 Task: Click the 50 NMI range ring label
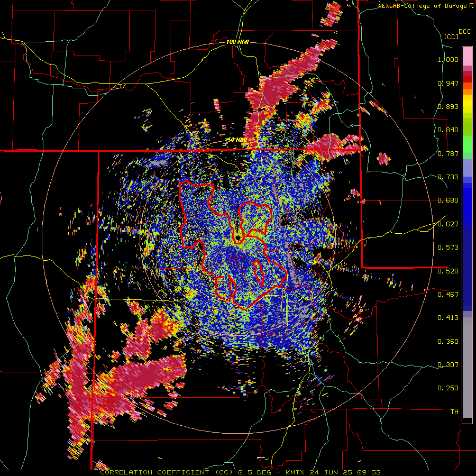pyautogui.click(x=237, y=140)
